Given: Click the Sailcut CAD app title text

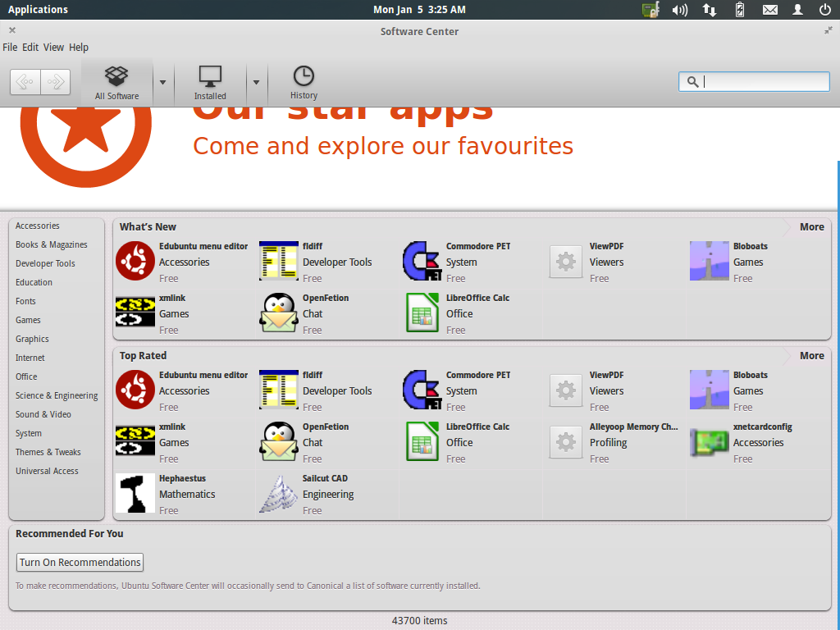Looking at the screenshot, I should click(325, 478).
